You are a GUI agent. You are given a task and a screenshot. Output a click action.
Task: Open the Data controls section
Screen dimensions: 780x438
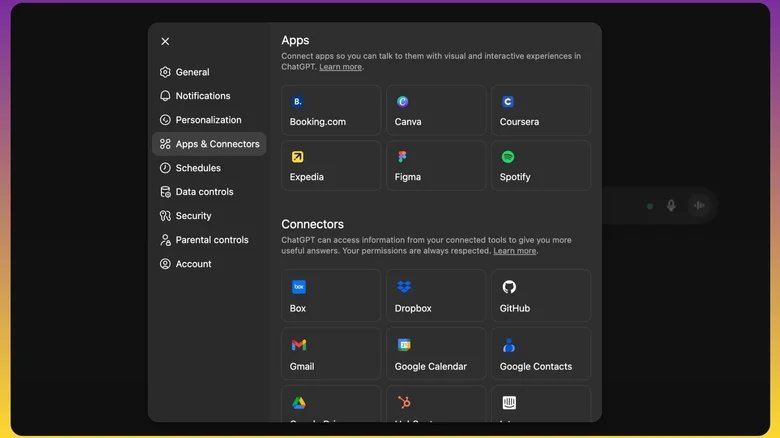click(x=204, y=192)
